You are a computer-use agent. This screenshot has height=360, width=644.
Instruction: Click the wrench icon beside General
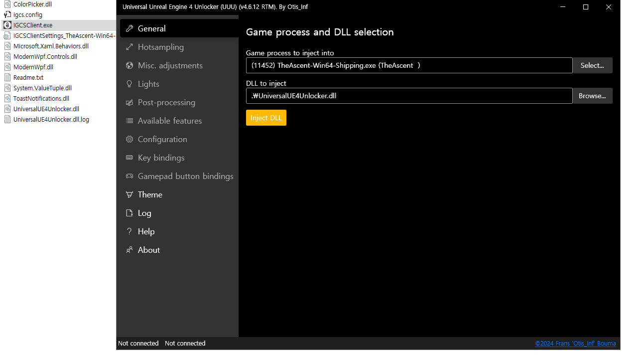point(129,28)
